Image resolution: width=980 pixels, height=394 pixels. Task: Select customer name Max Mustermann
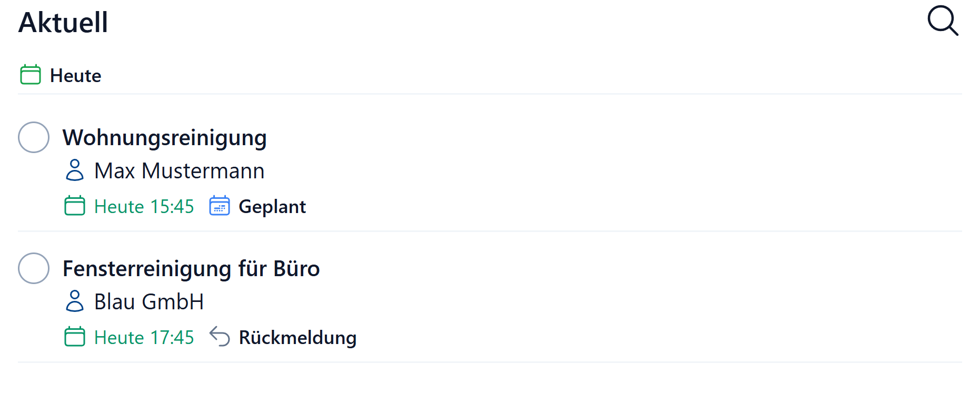179,171
